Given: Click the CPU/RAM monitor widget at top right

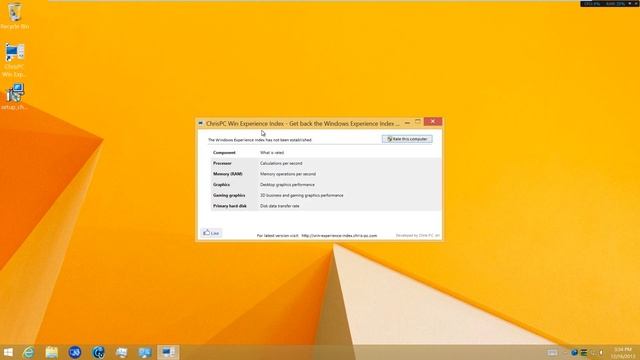Looking at the screenshot, I should click(610, 4).
